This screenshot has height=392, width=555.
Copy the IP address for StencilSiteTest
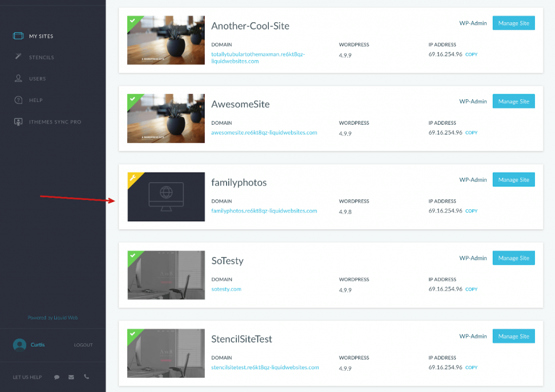(x=471, y=368)
